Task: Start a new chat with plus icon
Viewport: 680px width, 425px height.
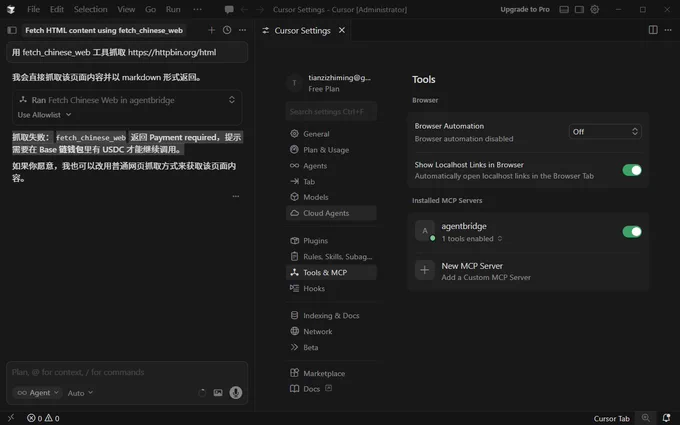Action: click(x=211, y=30)
